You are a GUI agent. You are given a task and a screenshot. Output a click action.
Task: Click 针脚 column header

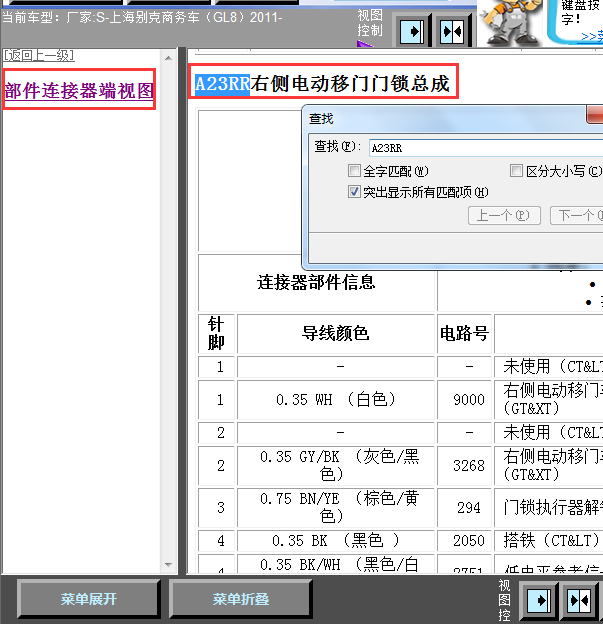tap(216, 333)
